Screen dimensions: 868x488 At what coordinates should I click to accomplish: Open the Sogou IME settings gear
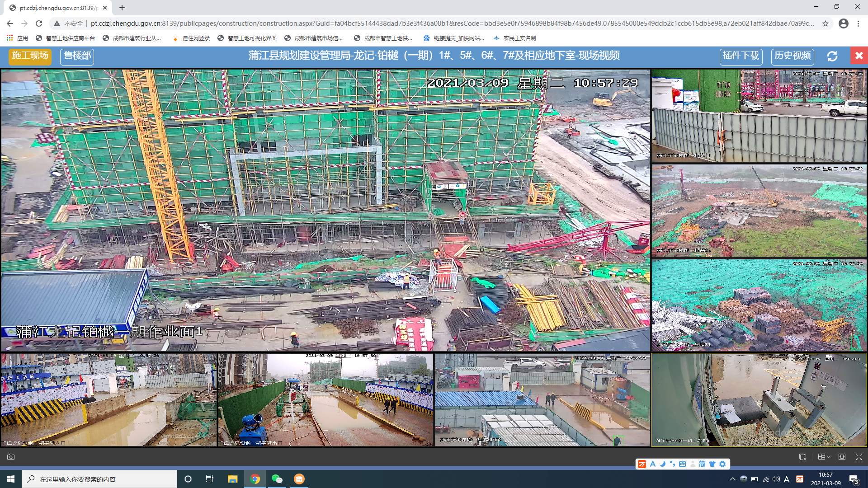pyautogui.click(x=722, y=464)
